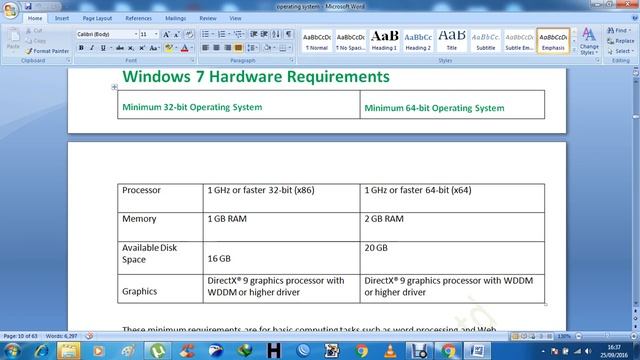
Task: Switch to the Mailings tab
Action: pos(176,18)
